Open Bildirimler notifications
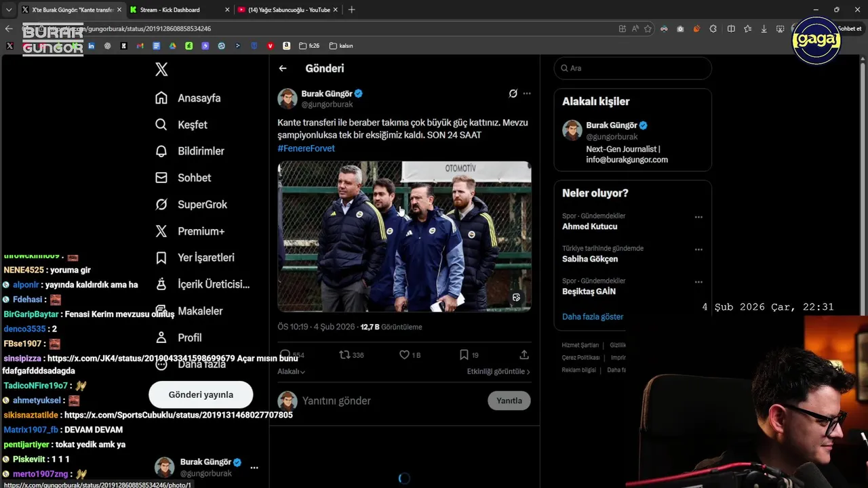Image resolution: width=868 pixels, height=488 pixels. coord(189,151)
